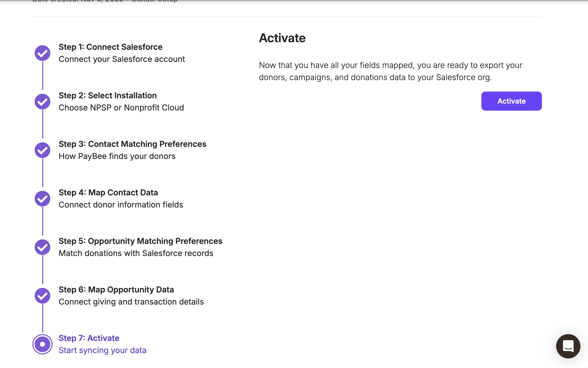
Task: Go to Step 1: Connect Salesforce
Action: pyautogui.click(x=110, y=47)
